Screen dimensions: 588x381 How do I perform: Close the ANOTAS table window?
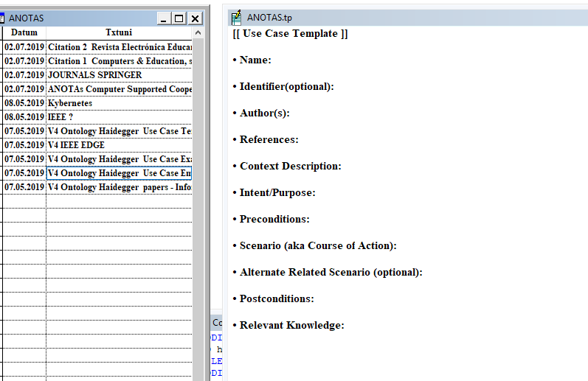195,18
